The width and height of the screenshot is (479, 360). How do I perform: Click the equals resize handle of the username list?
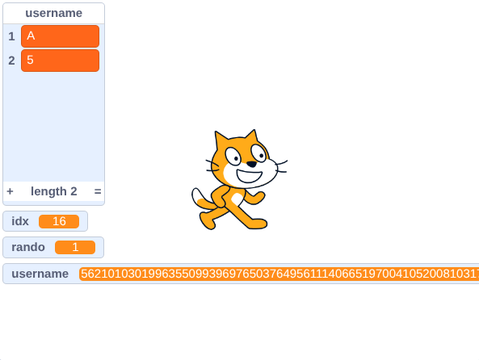click(x=97, y=191)
